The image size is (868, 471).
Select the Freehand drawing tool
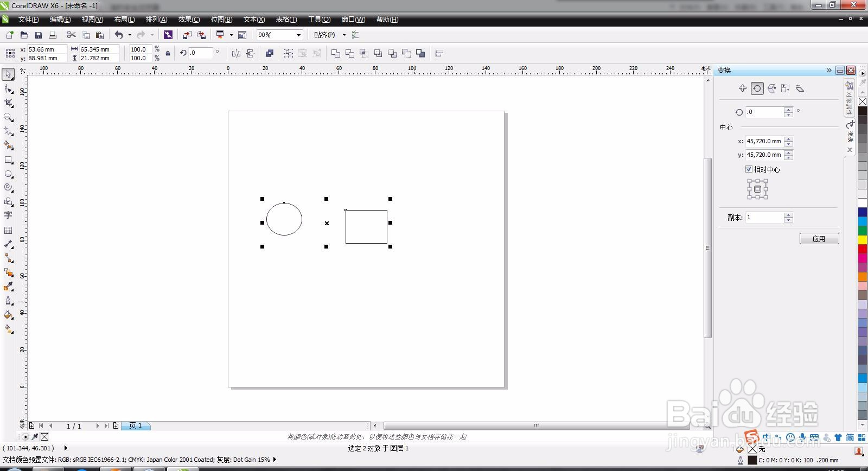click(x=8, y=131)
